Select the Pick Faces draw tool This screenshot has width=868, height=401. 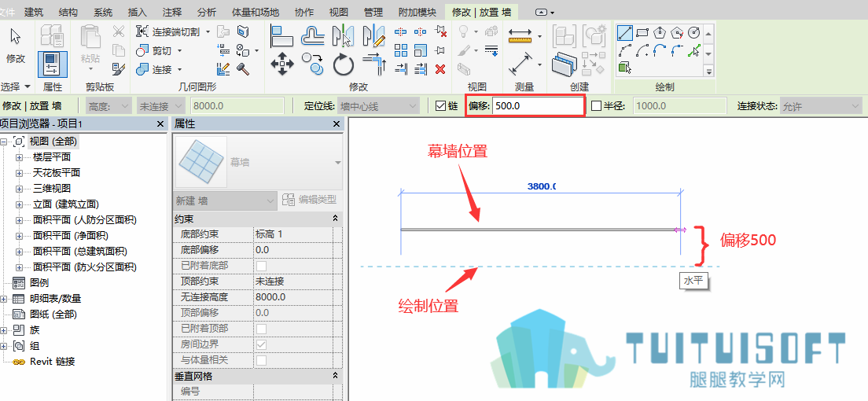[x=625, y=68]
